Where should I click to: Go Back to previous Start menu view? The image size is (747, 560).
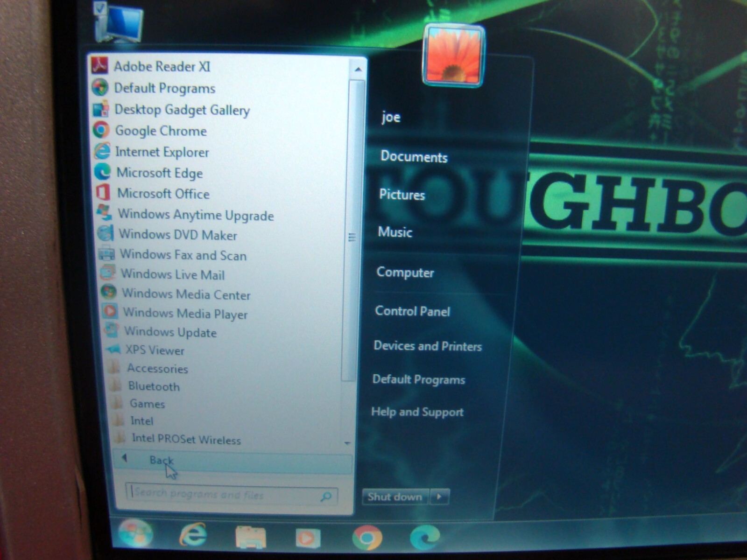click(x=233, y=461)
